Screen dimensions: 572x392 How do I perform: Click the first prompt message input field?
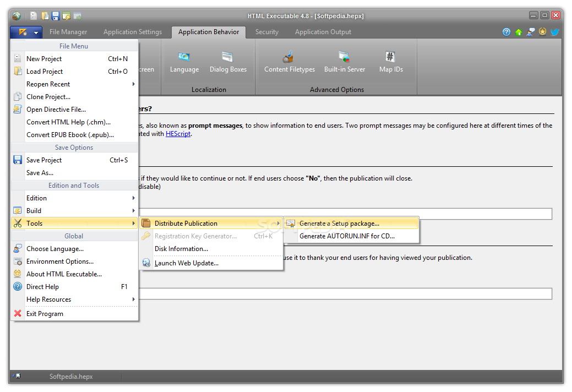click(345, 214)
